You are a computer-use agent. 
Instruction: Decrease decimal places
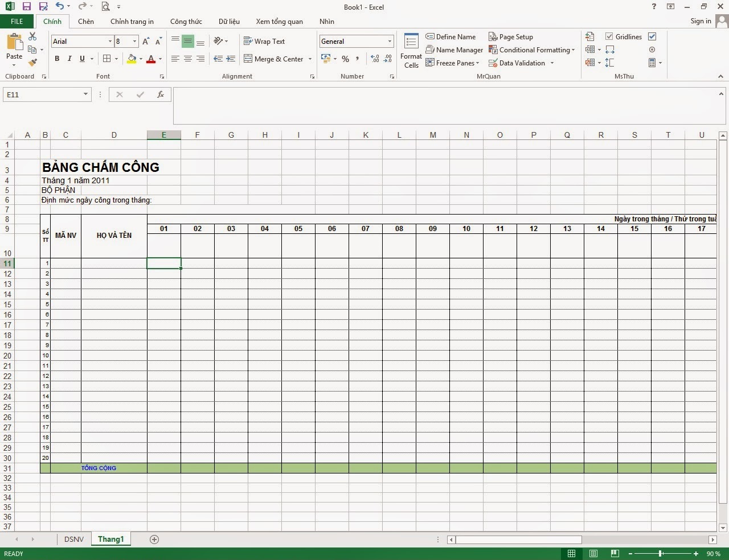tap(388, 59)
